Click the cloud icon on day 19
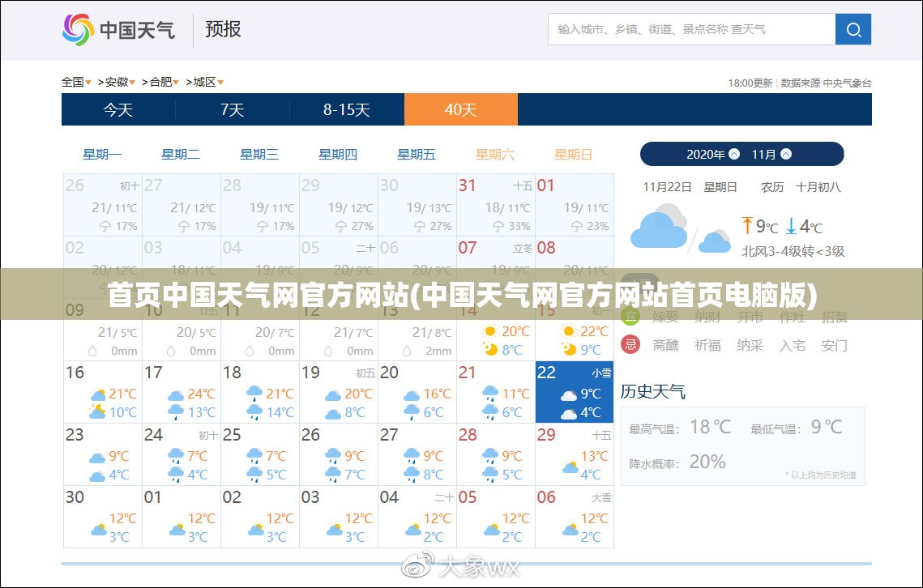Screen dimensions: 923x588 point(333,395)
